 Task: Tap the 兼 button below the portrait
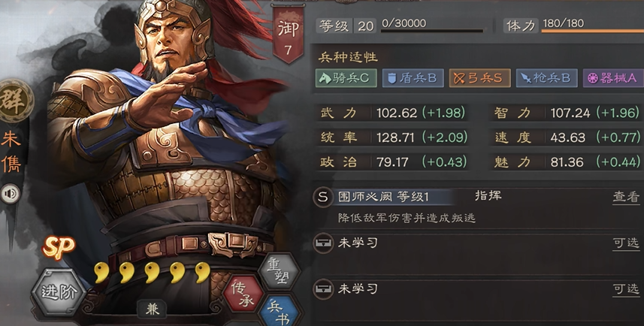(152, 309)
